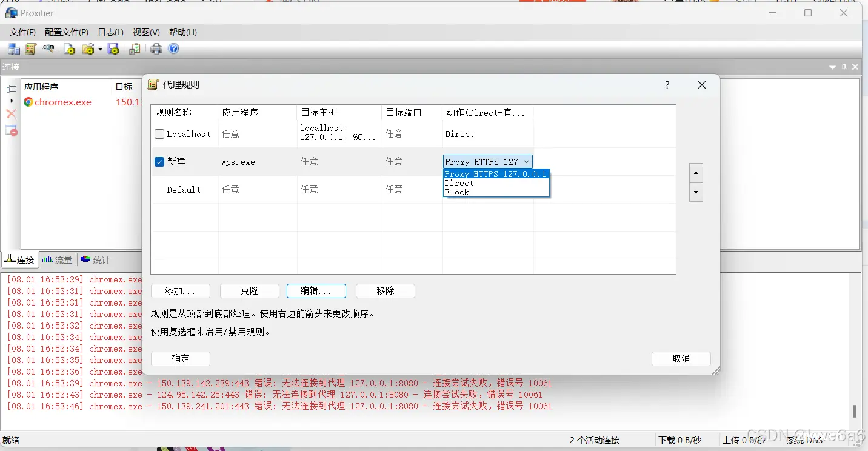
Task: Click 编辑... button
Action: coord(316,291)
